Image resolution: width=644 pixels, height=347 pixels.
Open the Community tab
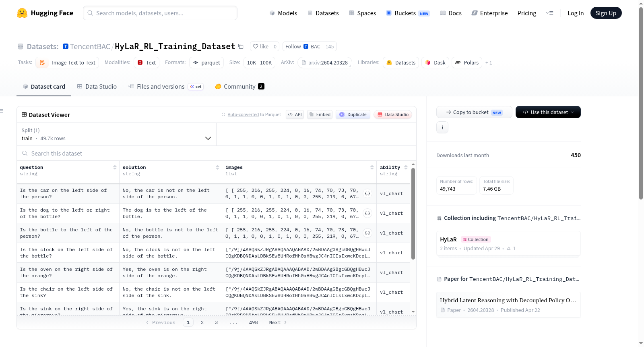coord(239,86)
